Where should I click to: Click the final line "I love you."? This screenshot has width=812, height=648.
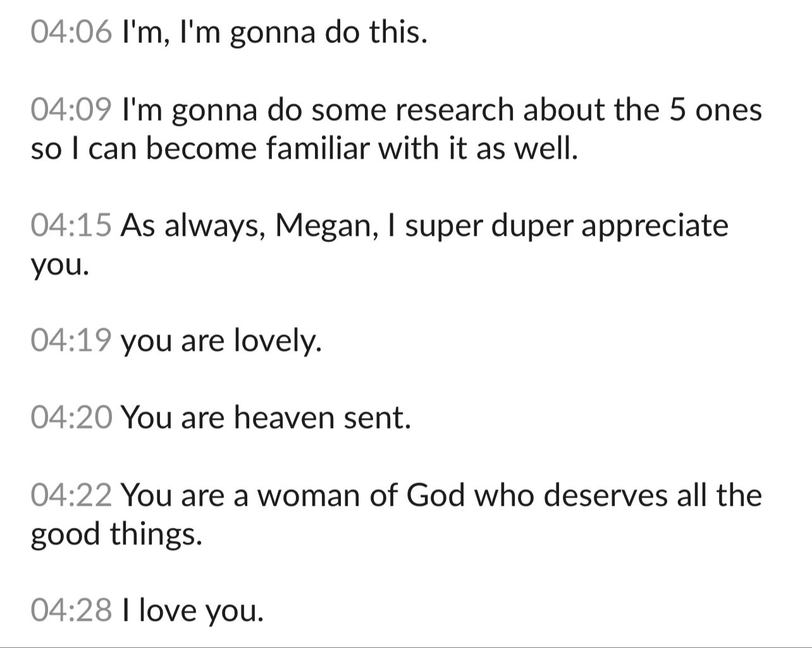click(x=192, y=611)
